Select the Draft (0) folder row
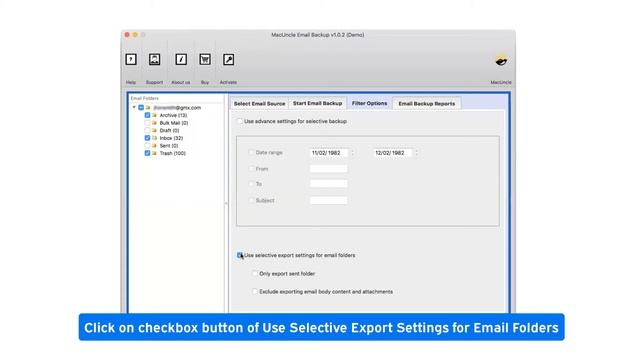 point(169,131)
